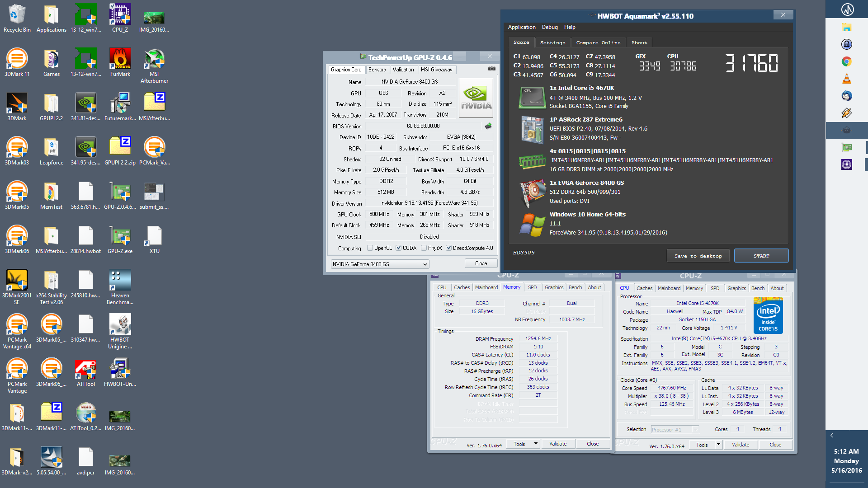Open x264 Stability Test desktop folder
This screenshot has width=868, height=488.
click(51, 287)
